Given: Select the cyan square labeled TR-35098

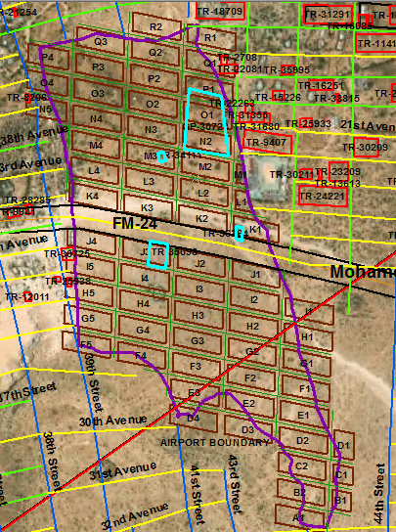Looking at the screenshot, I should pos(158,255).
